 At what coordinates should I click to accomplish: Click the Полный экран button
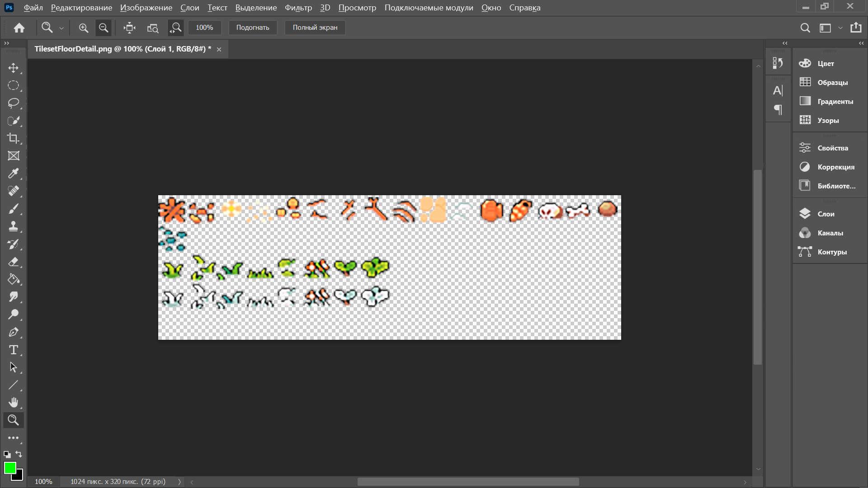pyautogui.click(x=315, y=28)
